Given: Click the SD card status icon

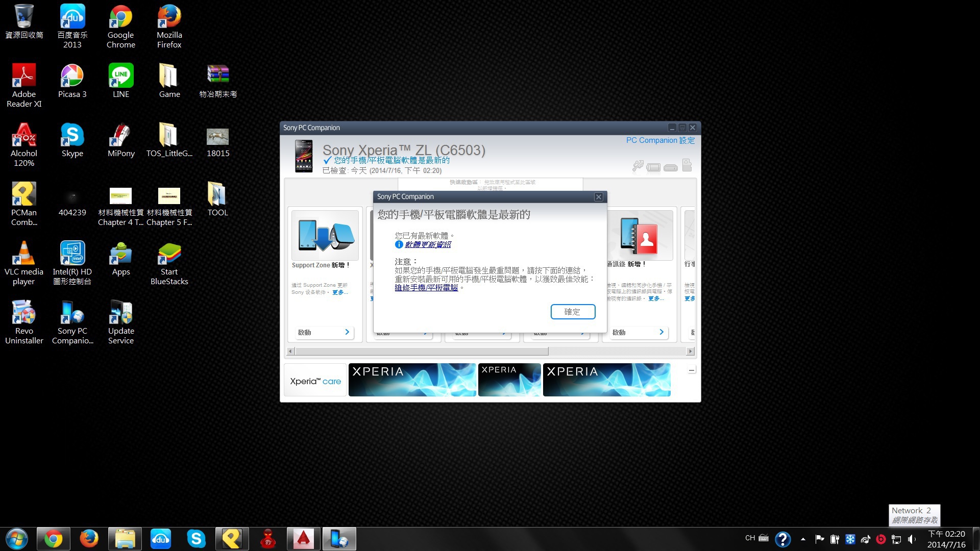Looking at the screenshot, I should 687,165.
